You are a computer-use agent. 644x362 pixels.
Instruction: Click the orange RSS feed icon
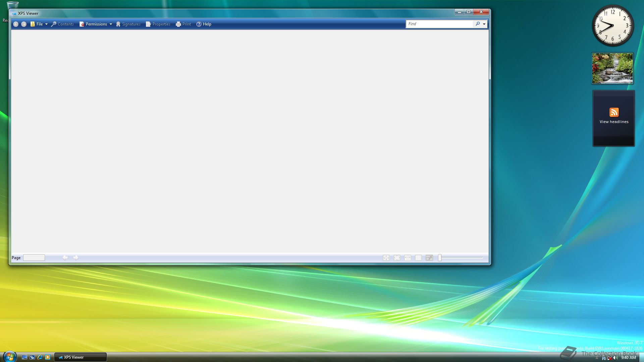click(x=614, y=112)
